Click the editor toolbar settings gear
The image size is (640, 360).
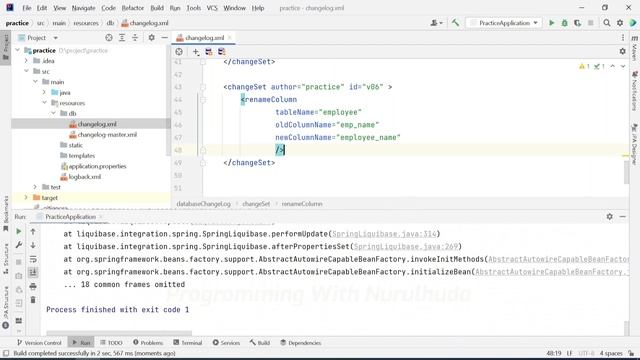[x=622, y=51]
